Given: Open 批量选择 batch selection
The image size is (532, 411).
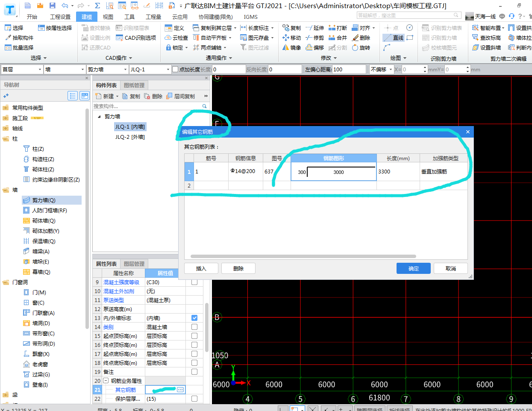Looking at the screenshot, I should pos(19,47).
